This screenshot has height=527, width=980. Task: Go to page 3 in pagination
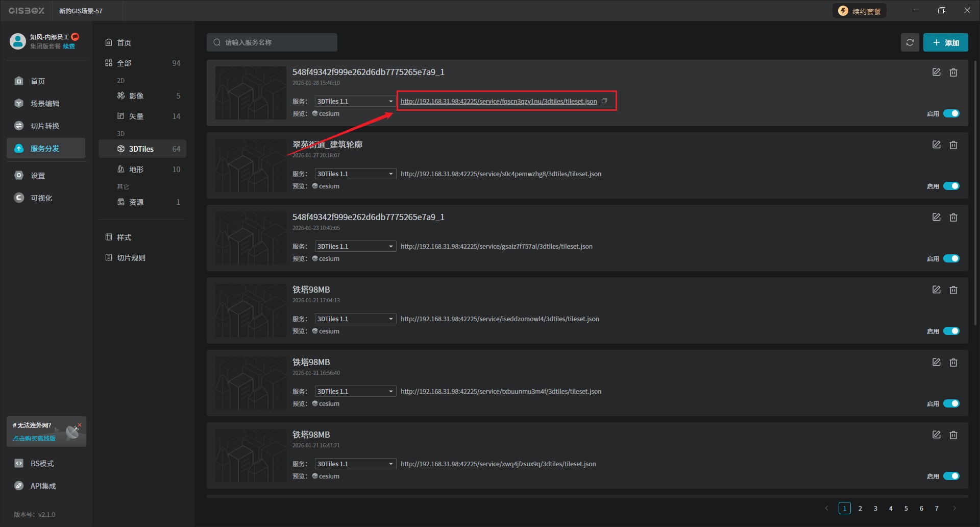pyautogui.click(x=875, y=509)
